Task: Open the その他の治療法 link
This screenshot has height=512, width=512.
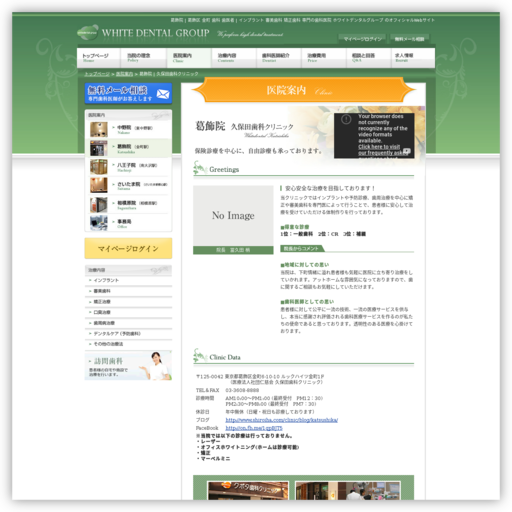Action: coord(128,344)
